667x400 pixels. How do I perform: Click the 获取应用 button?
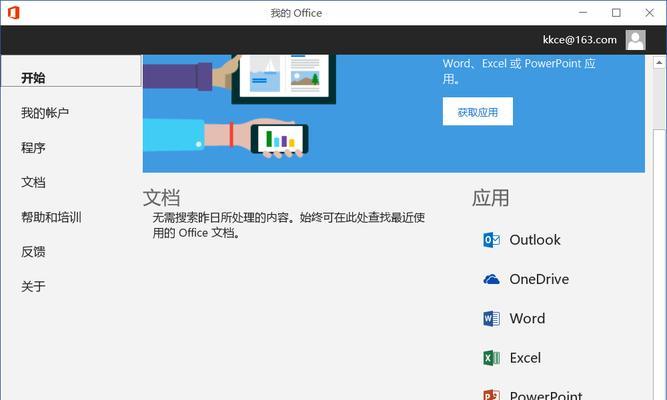[x=478, y=111]
